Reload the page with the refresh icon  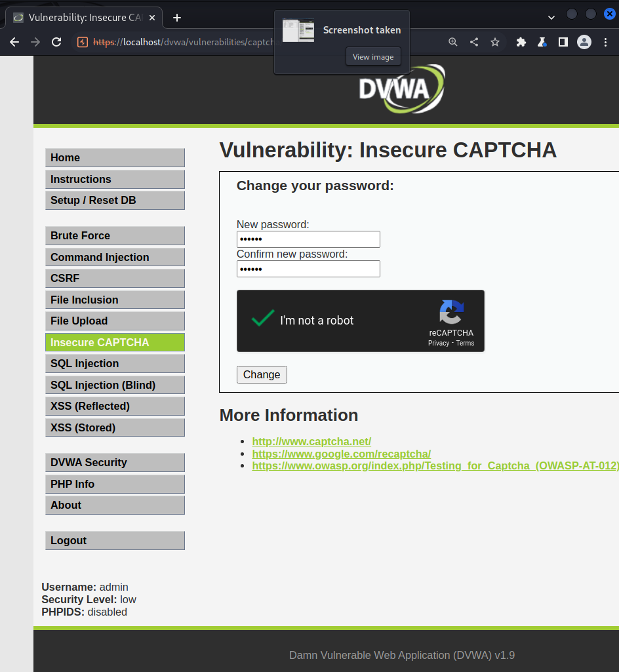56,42
